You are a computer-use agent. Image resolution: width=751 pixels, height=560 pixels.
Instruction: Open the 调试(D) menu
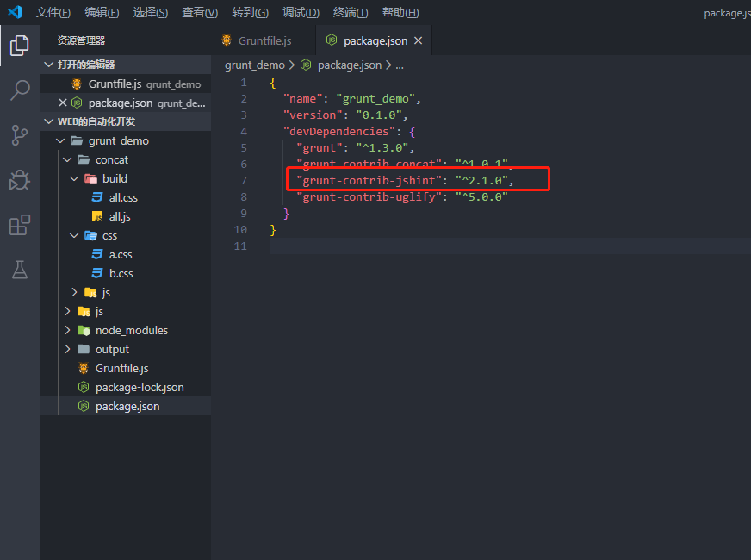pyautogui.click(x=301, y=12)
